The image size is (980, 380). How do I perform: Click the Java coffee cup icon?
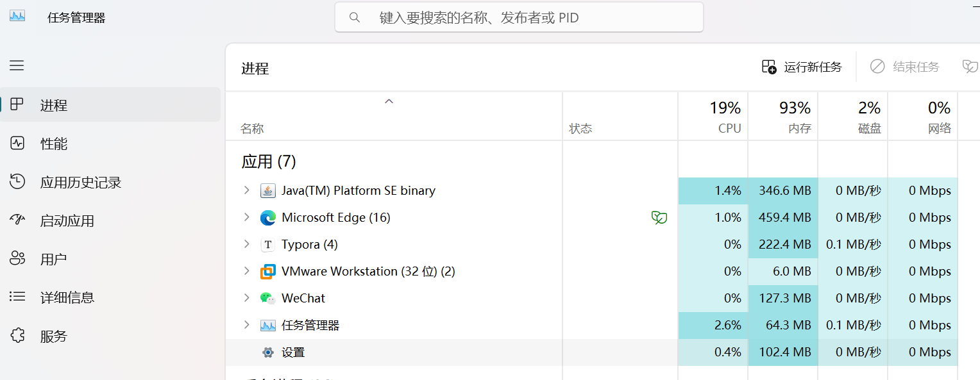pyautogui.click(x=267, y=191)
